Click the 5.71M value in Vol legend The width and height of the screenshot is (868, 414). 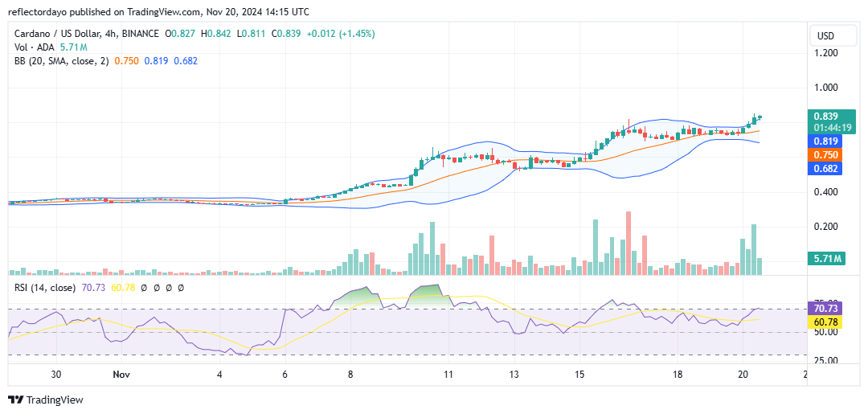[x=76, y=47]
